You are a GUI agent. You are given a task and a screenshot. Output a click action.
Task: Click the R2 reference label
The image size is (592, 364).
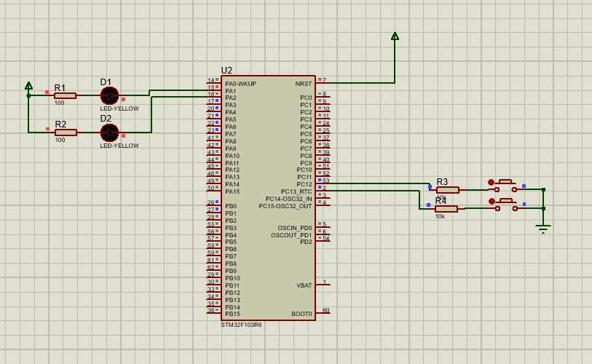click(x=60, y=124)
